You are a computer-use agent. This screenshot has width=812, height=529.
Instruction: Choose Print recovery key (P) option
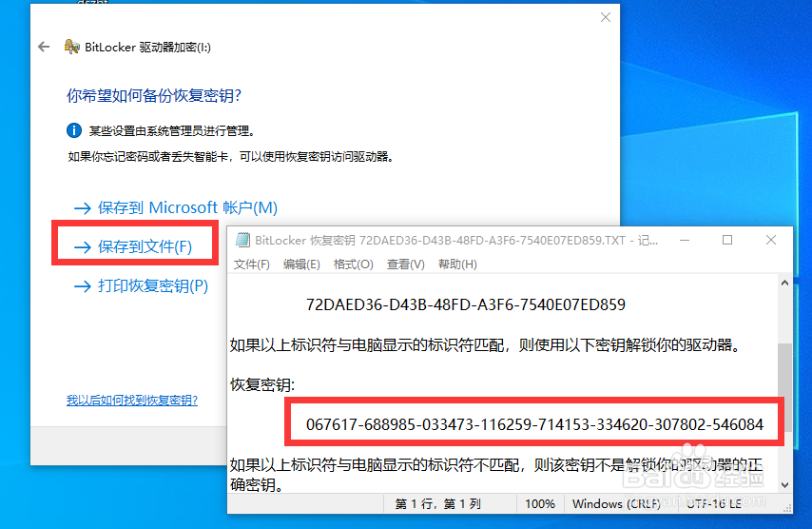pyautogui.click(x=141, y=286)
